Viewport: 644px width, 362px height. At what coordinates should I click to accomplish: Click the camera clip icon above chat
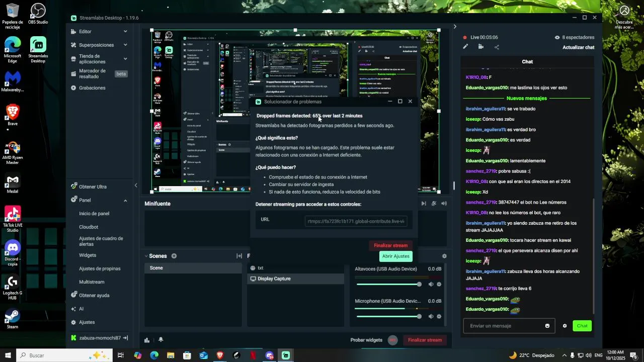click(481, 47)
